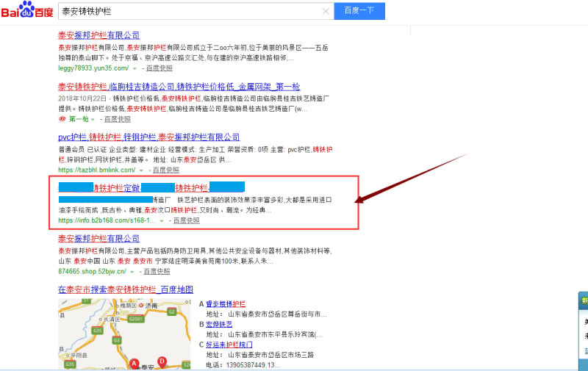Open the 泰安振邦护栏有限公司 result above 874665.shop.52bjw.cn
Image resolution: width=588 pixels, height=371 pixels.
coord(99,239)
